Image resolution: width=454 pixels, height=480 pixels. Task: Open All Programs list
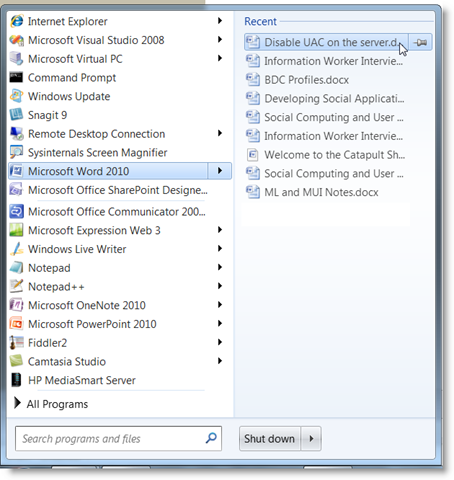(x=51, y=404)
